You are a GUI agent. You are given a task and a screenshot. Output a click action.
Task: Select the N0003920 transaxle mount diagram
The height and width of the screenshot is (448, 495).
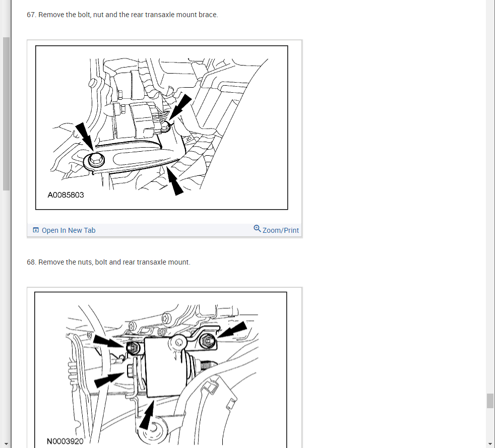click(161, 370)
